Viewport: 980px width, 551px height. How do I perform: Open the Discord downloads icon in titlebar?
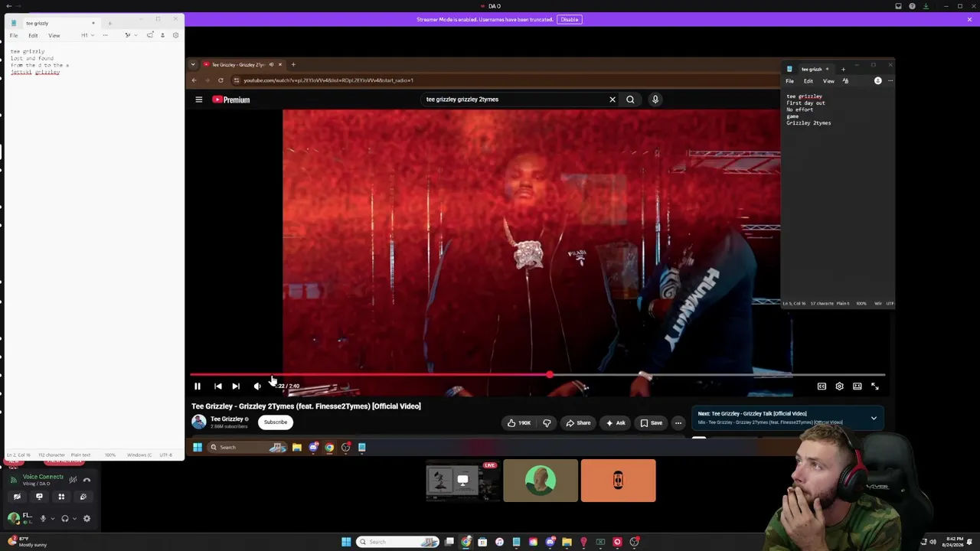[925, 6]
